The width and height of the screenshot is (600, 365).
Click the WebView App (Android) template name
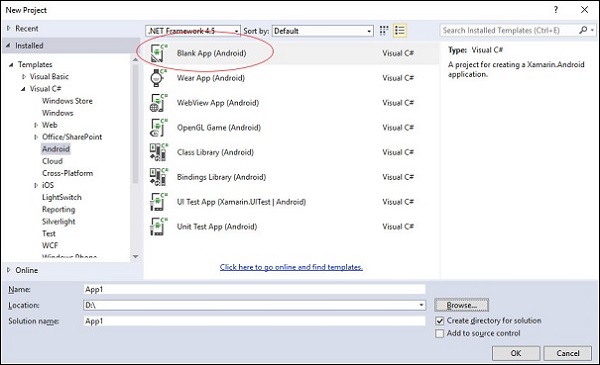tap(218, 103)
